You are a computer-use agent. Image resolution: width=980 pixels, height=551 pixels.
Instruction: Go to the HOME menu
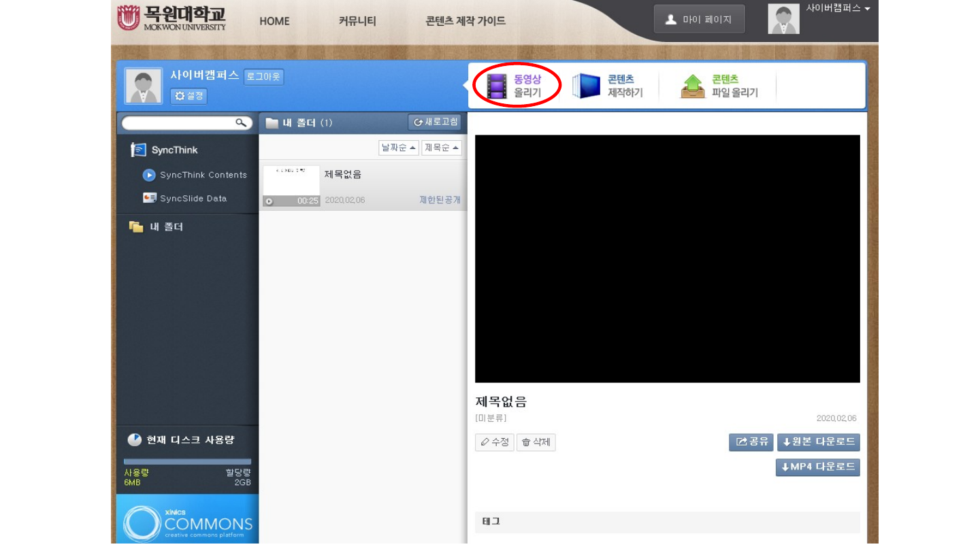pyautogui.click(x=274, y=21)
